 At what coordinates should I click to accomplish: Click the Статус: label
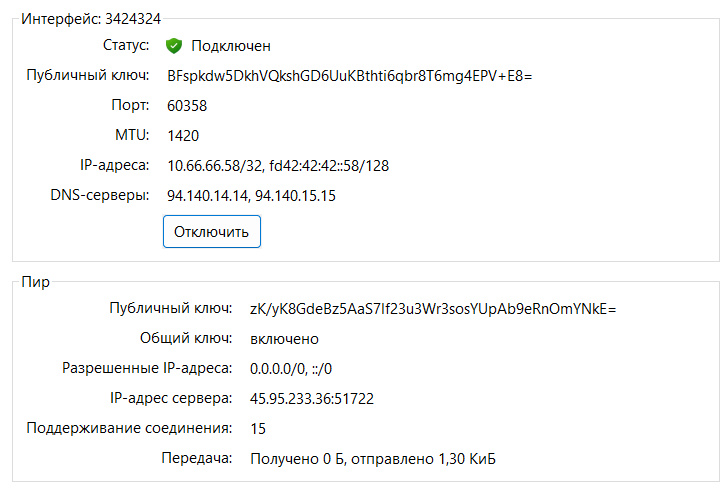[126, 45]
